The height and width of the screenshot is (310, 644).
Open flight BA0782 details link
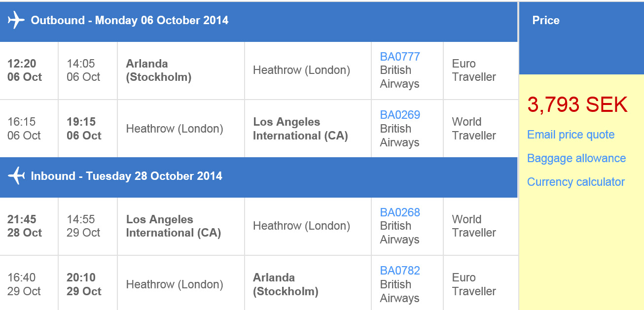click(x=400, y=271)
